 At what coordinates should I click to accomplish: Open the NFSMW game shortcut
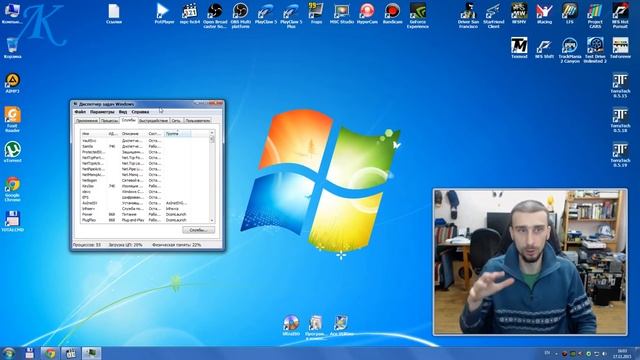[x=519, y=13]
